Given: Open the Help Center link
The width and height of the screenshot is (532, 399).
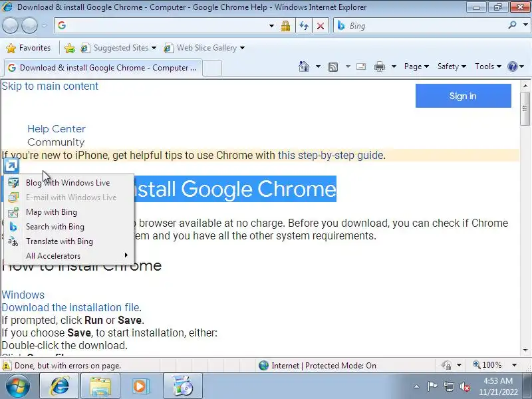Looking at the screenshot, I should click(57, 129).
